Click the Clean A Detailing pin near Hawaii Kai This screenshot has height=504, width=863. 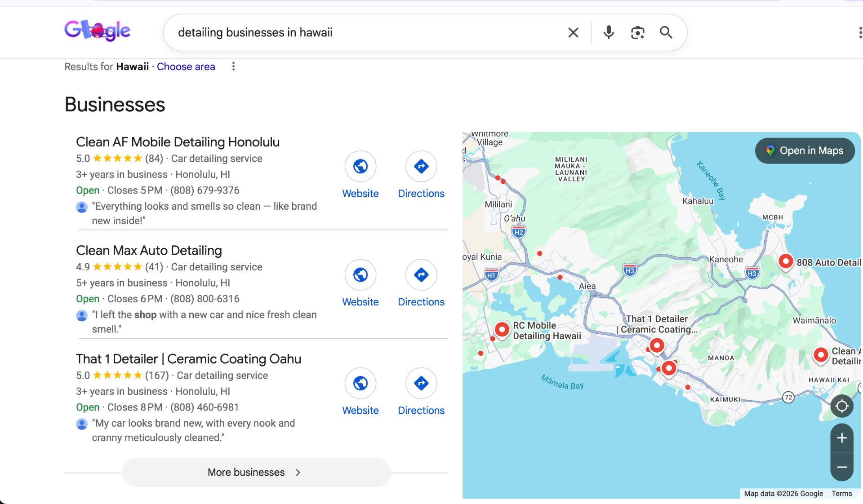click(821, 355)
